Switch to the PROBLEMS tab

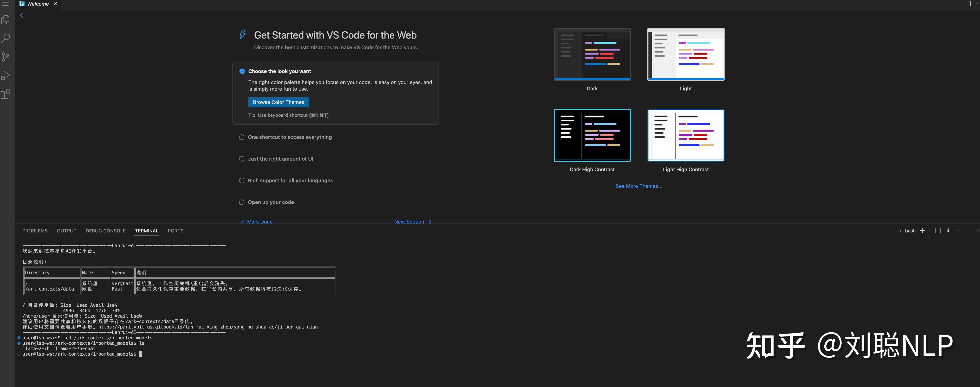point(35,231)
